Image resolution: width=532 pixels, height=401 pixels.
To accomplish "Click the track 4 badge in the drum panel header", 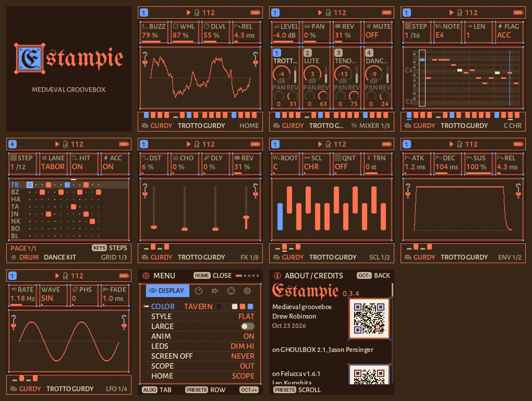I will tap(13, 144).
